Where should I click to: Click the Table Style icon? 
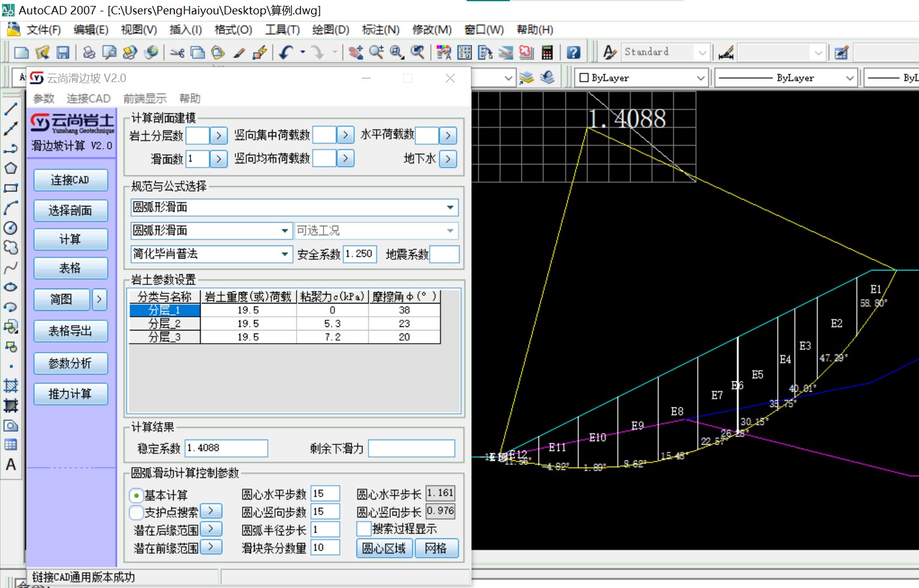(x=841, y=53)
